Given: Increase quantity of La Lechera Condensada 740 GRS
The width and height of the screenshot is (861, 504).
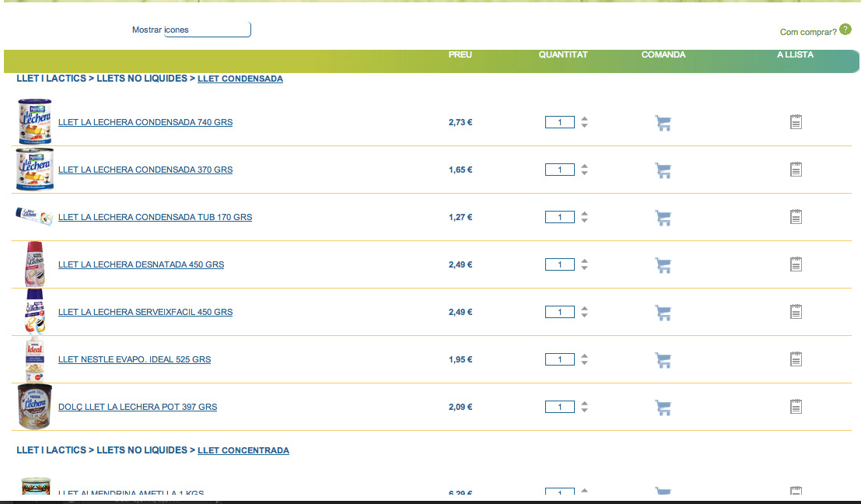Looking at the screenshot, I should tap(585, 118).
